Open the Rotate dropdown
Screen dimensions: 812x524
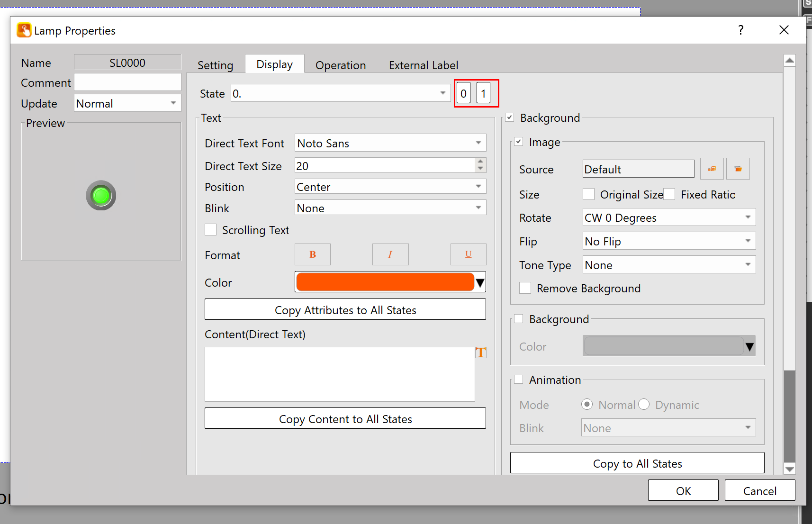pos(668,217)
